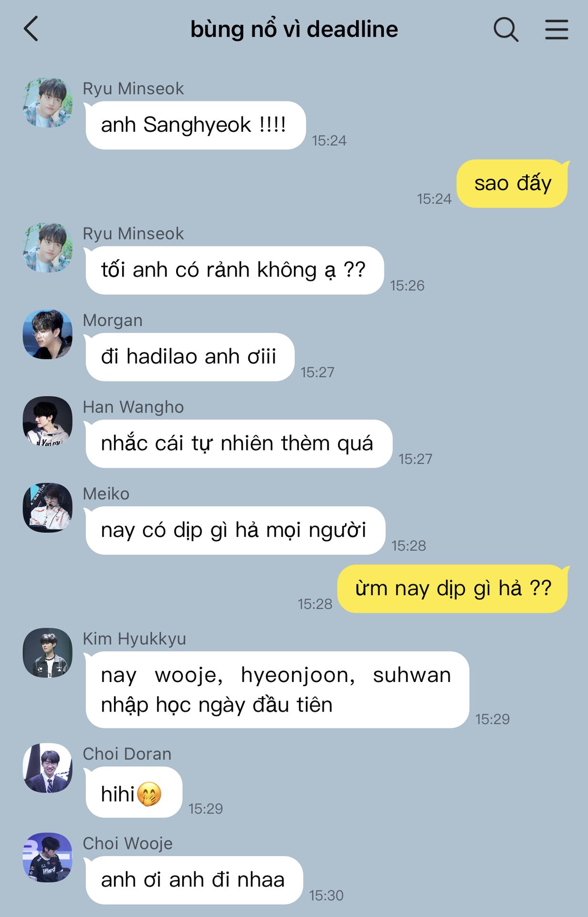588x917 pixels.
Task: Tap Choi Wooje's avatar
Action: [x=48, y=857]
